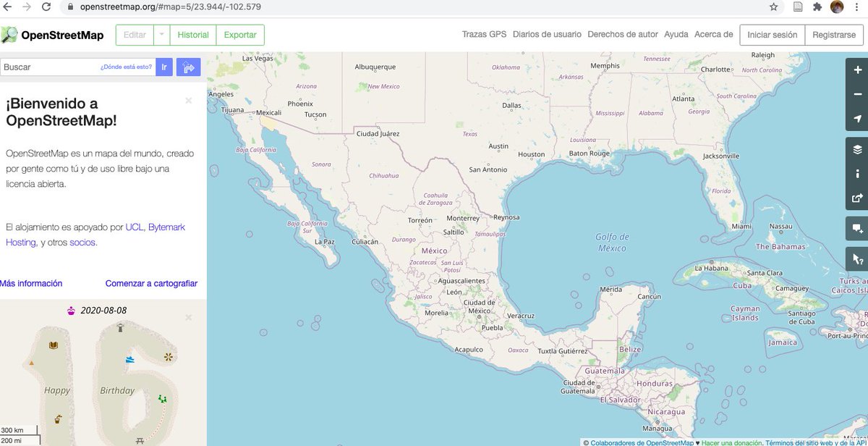
Task: Click Registrarse to create an account
Action: click(834, 34)
